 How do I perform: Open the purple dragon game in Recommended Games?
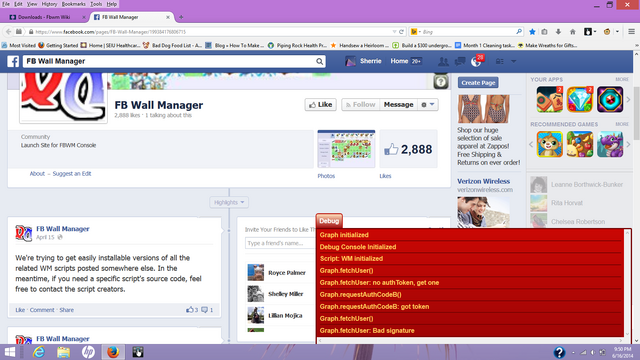pos(610,144)
